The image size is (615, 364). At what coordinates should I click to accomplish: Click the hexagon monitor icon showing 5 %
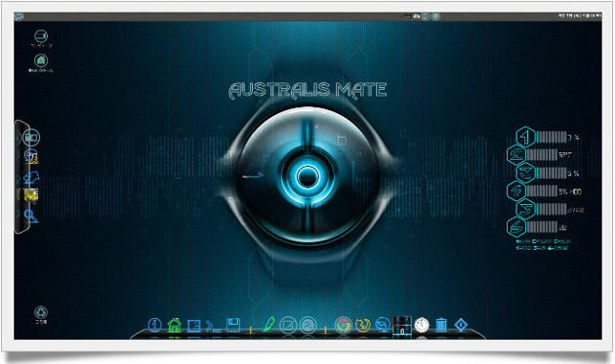pyautogui.click(x=525, y=173)
